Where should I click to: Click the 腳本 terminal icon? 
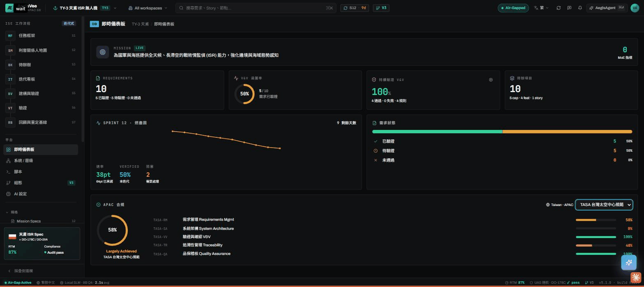[8, 172]
